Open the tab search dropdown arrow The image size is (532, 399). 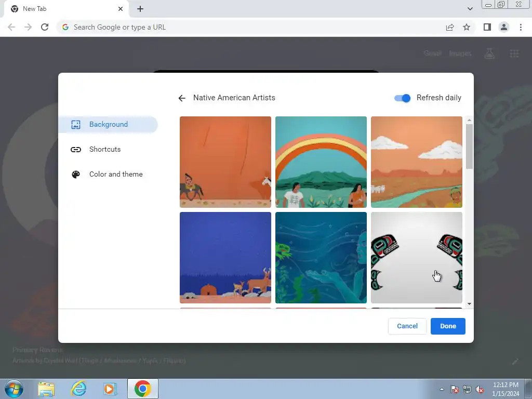pyautogui.click(x=470, y=9)
